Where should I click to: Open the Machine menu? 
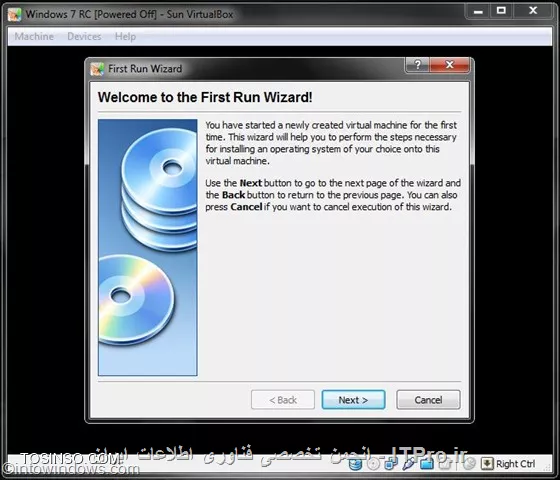(x=34, y=36)
